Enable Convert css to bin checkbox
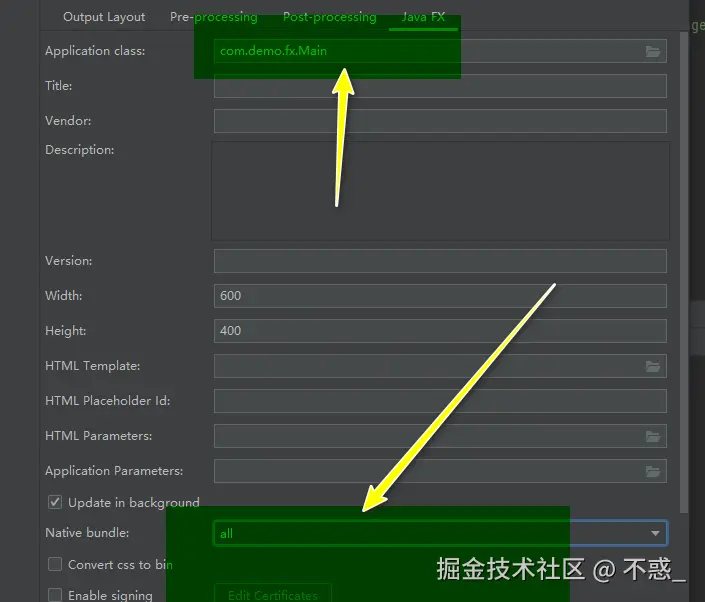Screen dimensions: 705x602 click(55, 564)
